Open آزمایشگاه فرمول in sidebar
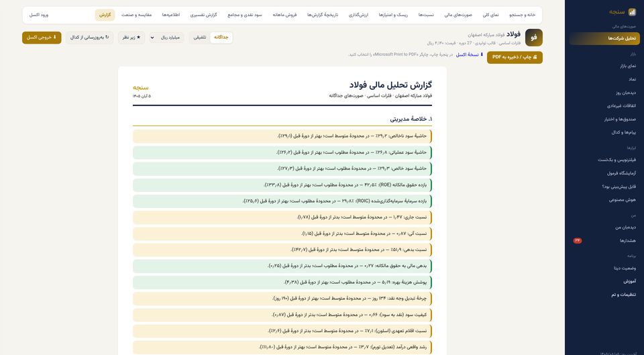 [604, 173]
